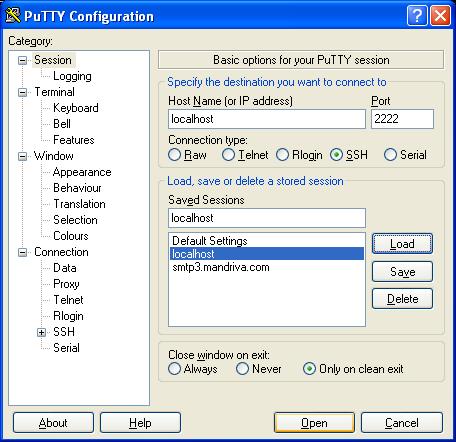Open the Logging category
The height and width of the screenshot is (442, 456).
click(72, 76)
